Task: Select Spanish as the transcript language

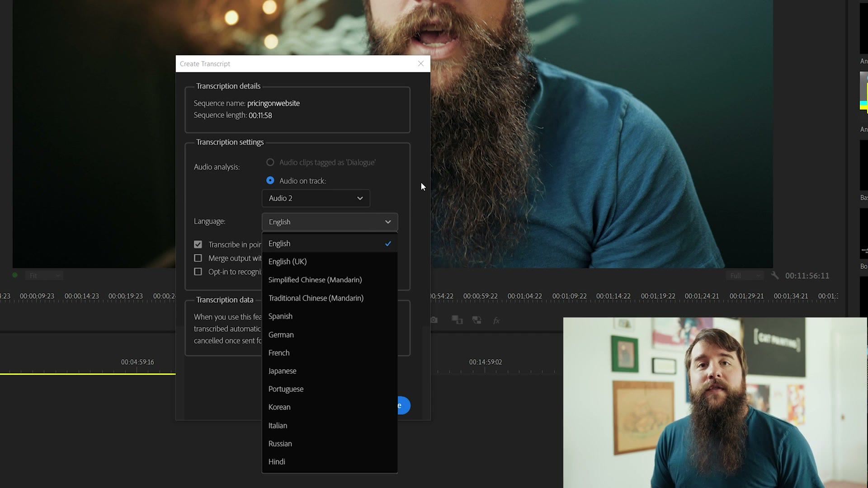Action: coord(330,316)
